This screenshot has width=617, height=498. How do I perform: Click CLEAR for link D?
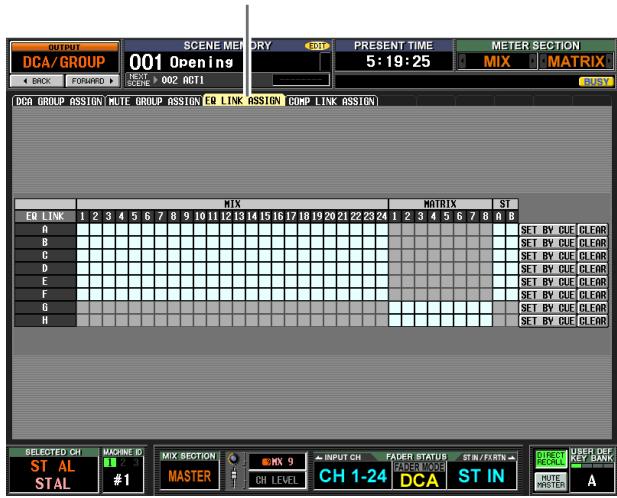(x=593, y=269)
